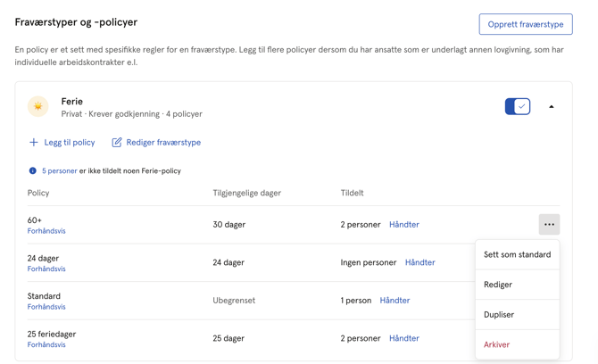
Task: Click the 30 dager value
Action: pyautogui.click(x=229, y=225)
